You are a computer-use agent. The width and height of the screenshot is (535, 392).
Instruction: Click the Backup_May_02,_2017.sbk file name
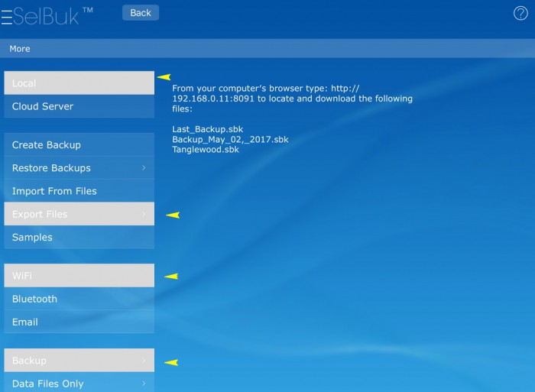pos(230,139)
